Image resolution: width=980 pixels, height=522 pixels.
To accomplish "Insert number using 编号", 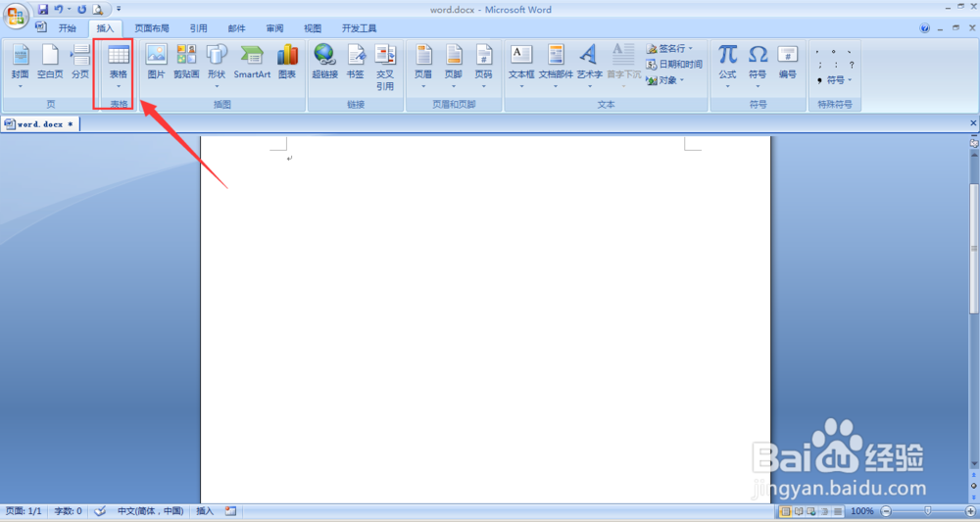I will click(x=788, y=63).
